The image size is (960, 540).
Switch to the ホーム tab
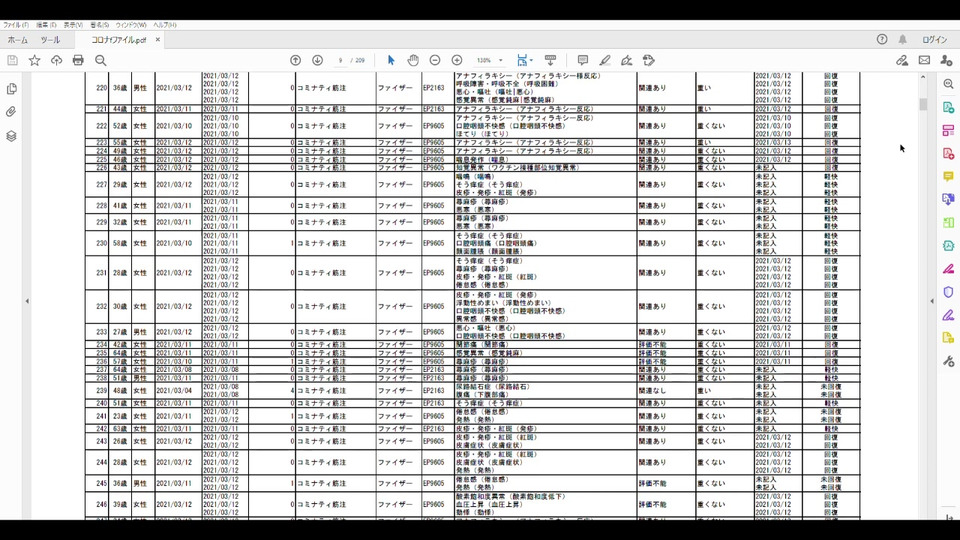coord(18,40)
